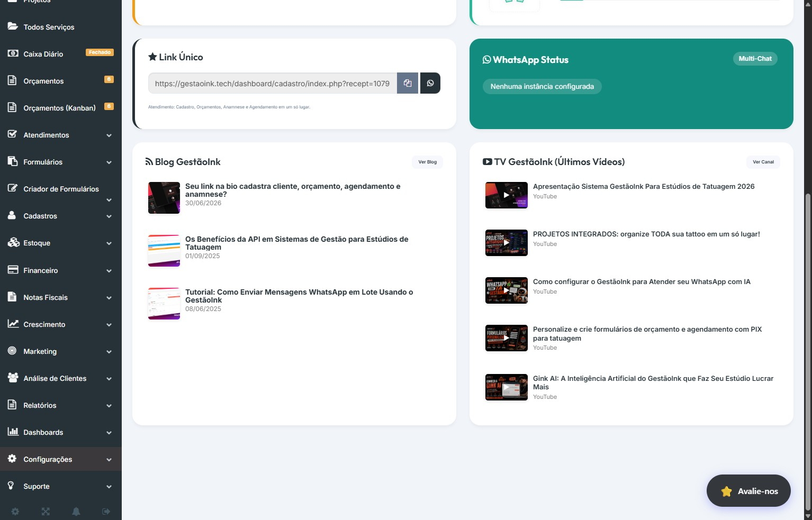
Task: Toggle fullscreen with the arrows icon in the sidebar footer
Action: coord(46,512)
